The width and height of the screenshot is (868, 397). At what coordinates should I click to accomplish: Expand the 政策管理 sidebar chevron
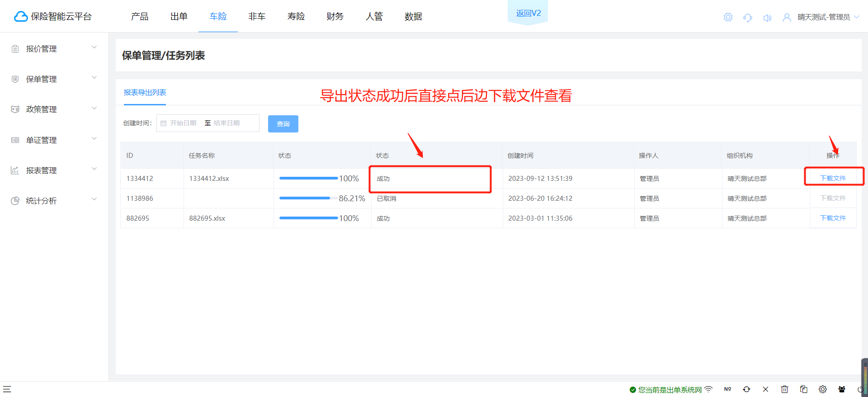(x=94, y=108)
